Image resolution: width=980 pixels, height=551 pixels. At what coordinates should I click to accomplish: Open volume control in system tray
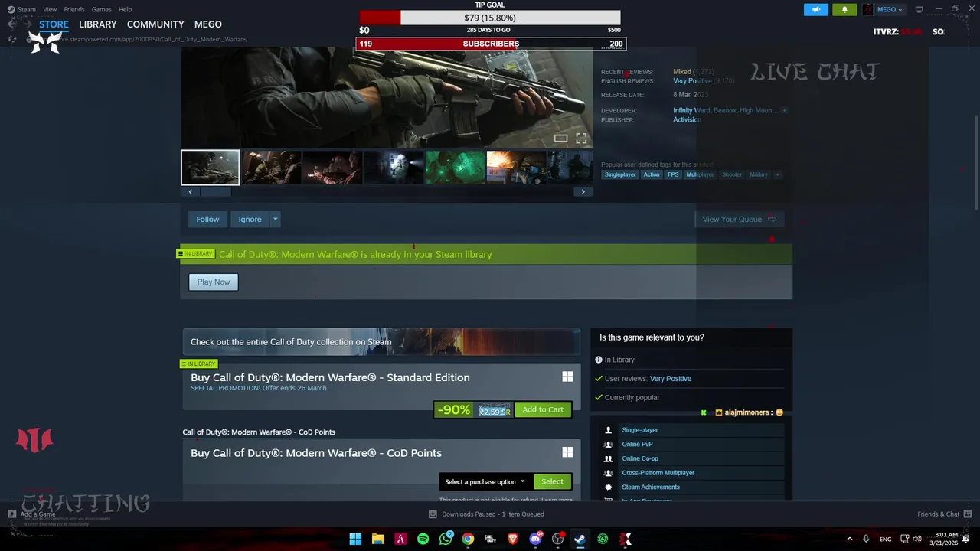click(917, 540)
